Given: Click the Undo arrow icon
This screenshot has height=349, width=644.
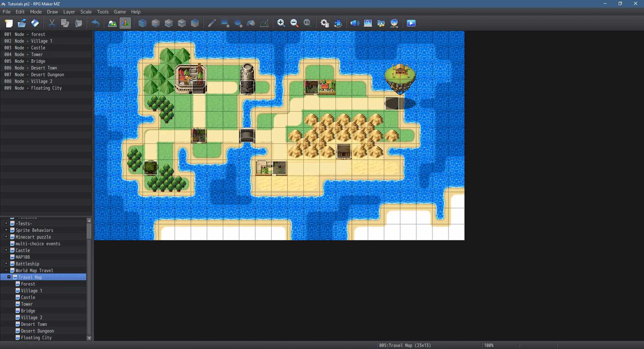Looking at the screenshot, I should (95, 23).
